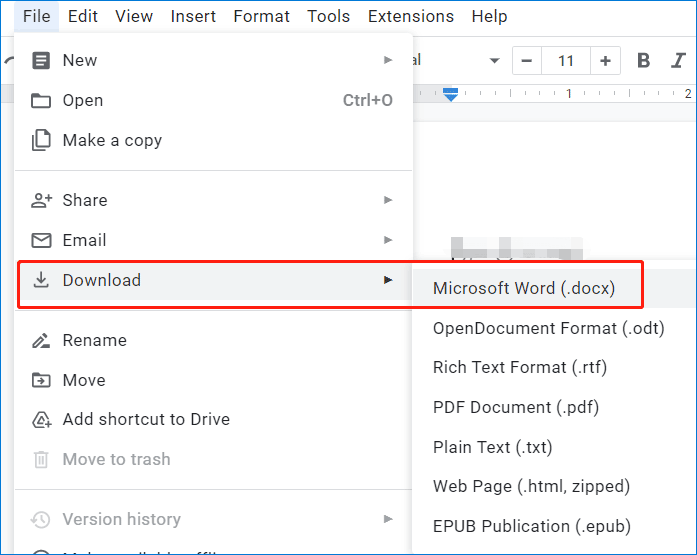Viewport: 697px width, 555px height.
Task: Open the File menu
Action: tap(36, 16)
